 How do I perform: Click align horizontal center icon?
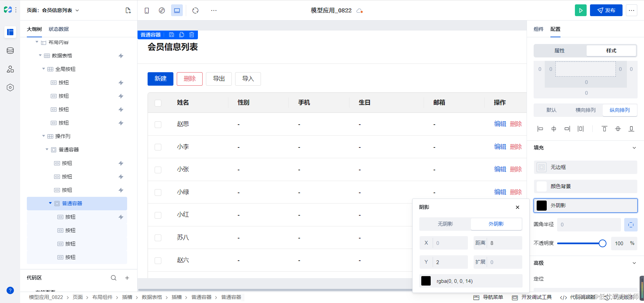pos(554,129)
